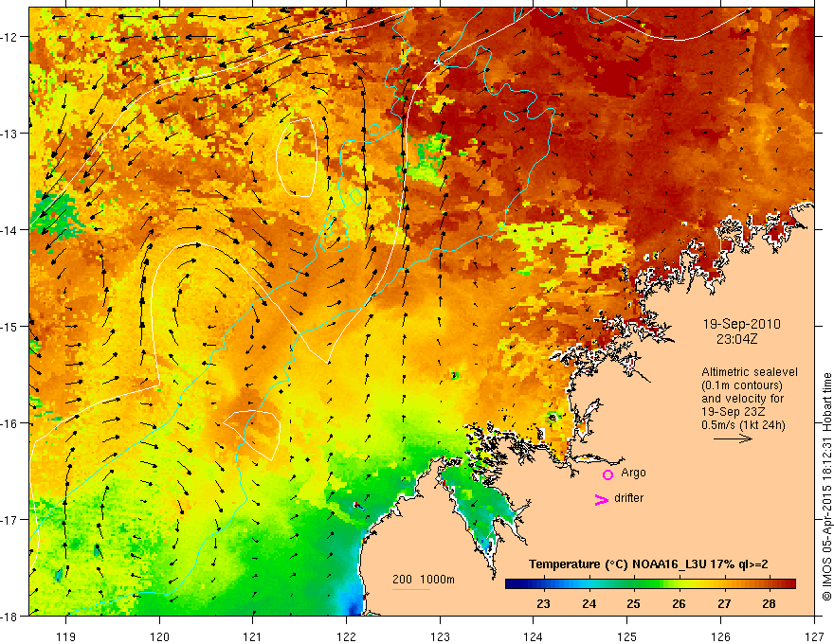Click the 'drifter' legend label
The image size is (834, 644).
point(628,498)
